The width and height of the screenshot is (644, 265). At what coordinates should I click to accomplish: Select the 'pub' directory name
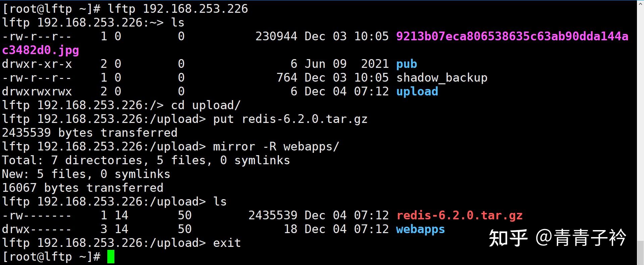407,64
